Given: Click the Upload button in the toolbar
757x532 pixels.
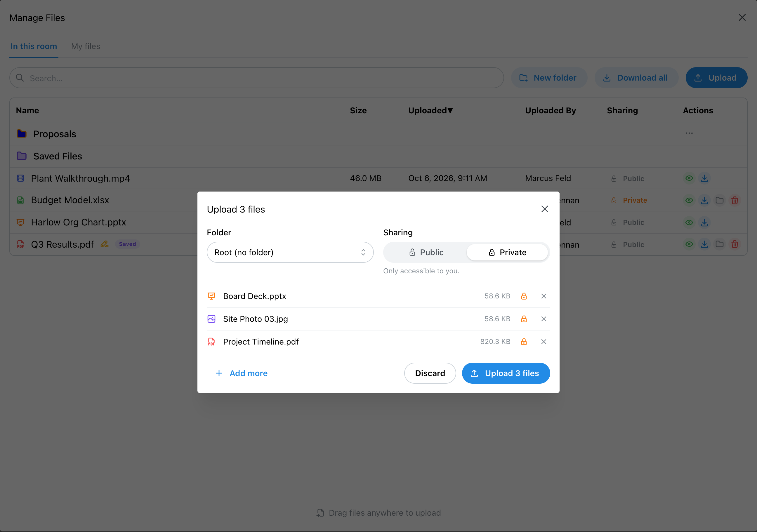Looking at the screenshot, I should (x=716, y=78).
